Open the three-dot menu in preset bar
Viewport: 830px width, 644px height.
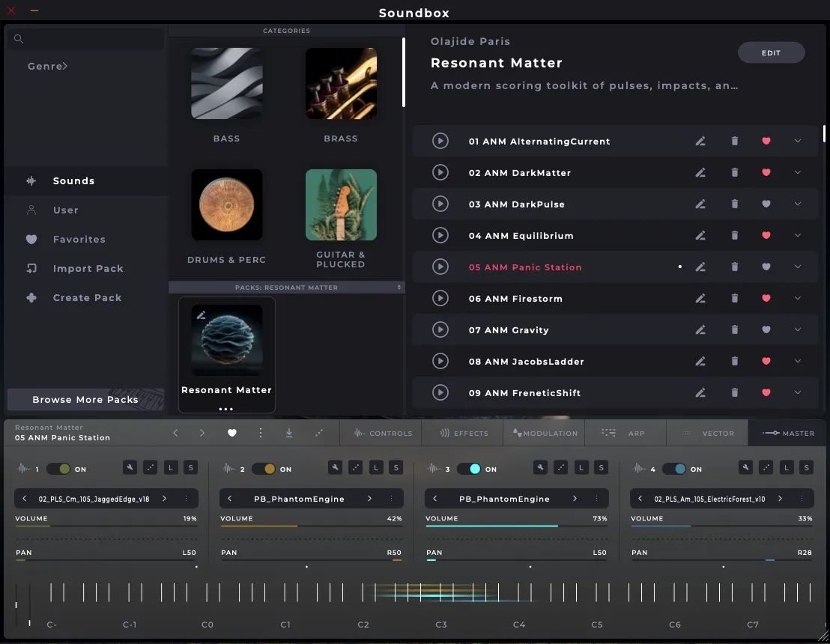point(261,433)
